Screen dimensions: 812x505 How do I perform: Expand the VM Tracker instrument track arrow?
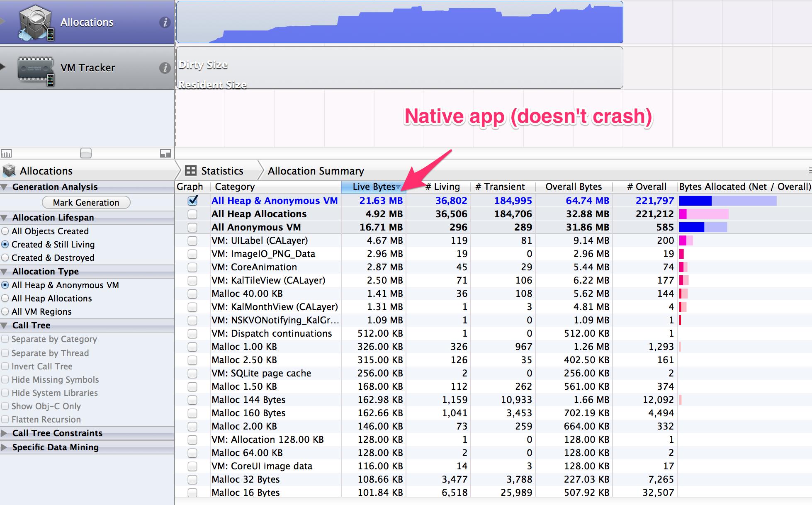[2, 66]
